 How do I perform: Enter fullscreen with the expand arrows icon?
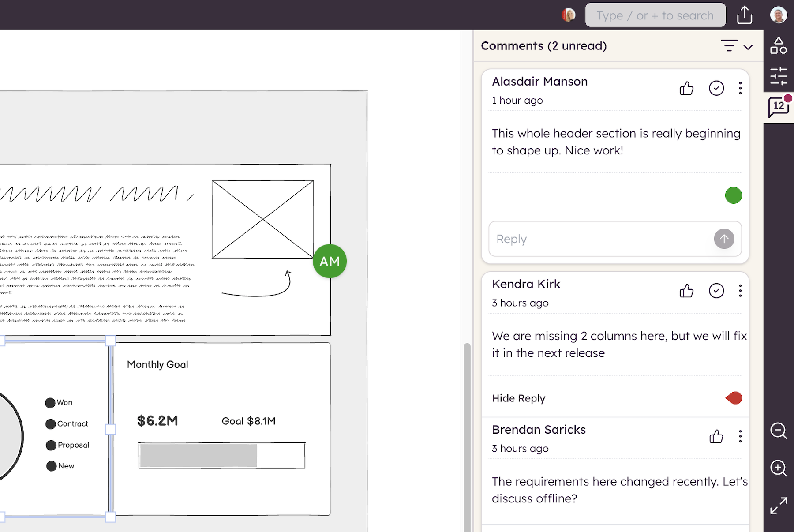(x=778, y=506)
